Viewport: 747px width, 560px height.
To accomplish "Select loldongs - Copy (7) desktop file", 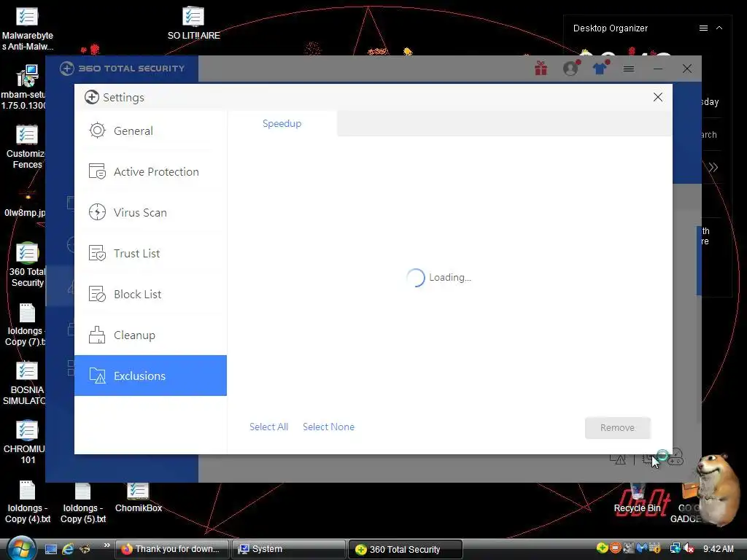I will click(x=26, y=324).
